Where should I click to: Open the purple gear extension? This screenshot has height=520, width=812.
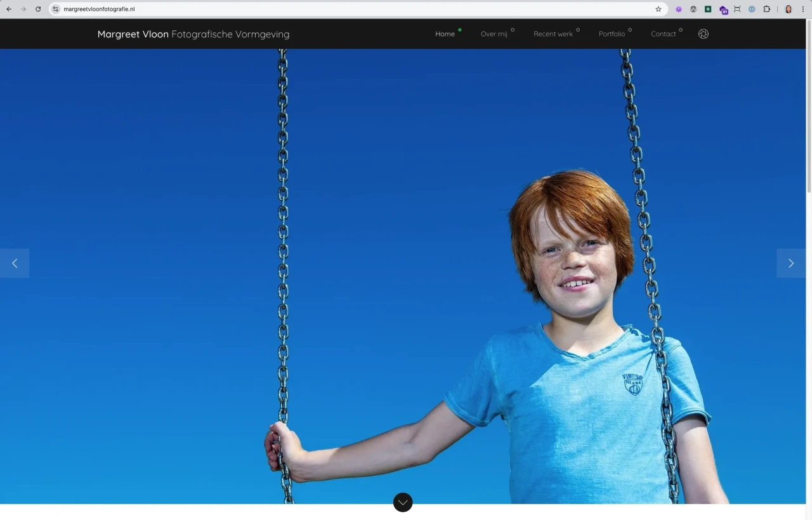click(678, 10)
